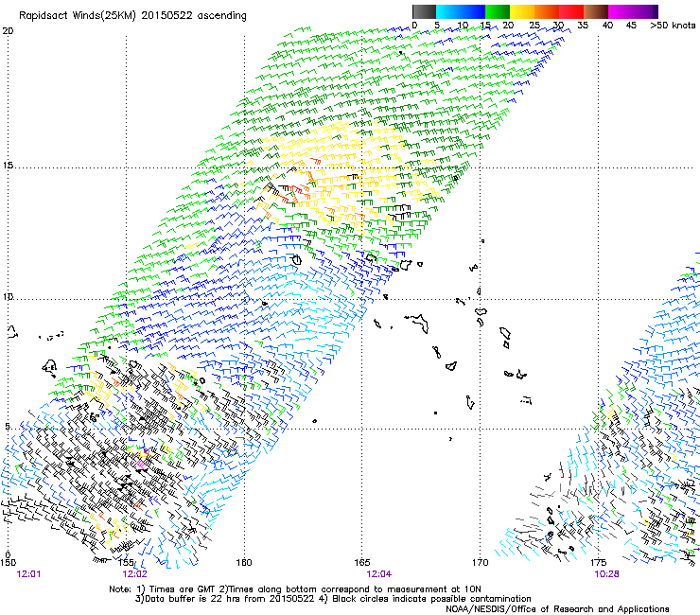Click the '>50 knots' legend label
This screenshot has height=615, width=700.
tap(673, 26)
